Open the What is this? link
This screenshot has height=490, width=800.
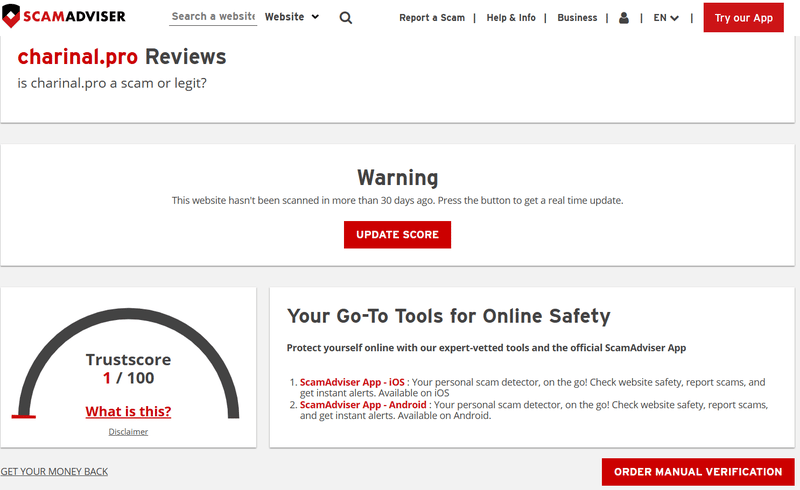128,411
